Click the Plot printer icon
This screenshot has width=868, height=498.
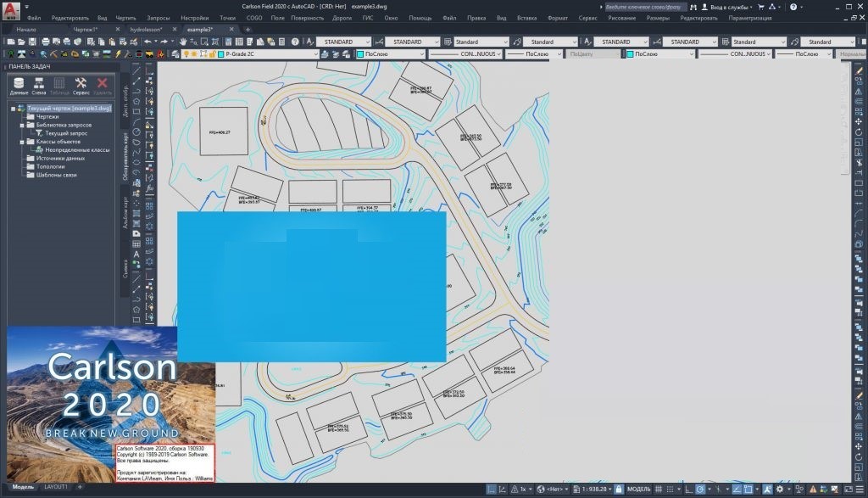[x=46, y=42]
